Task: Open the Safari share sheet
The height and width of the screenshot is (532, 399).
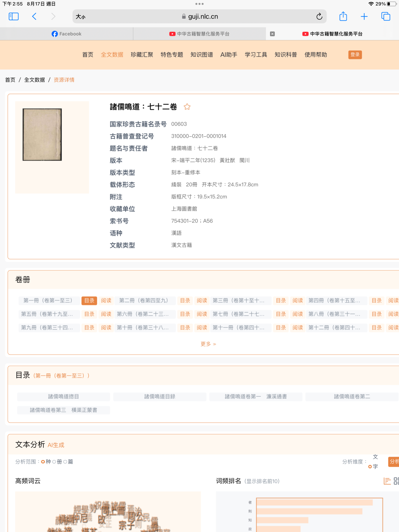Action: (343, 16)
